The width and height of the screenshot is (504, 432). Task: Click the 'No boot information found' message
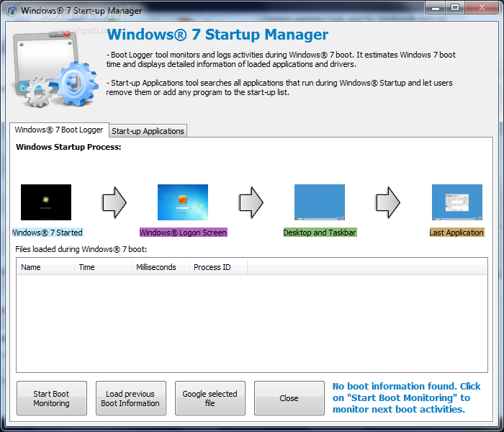tap(406, 397)
